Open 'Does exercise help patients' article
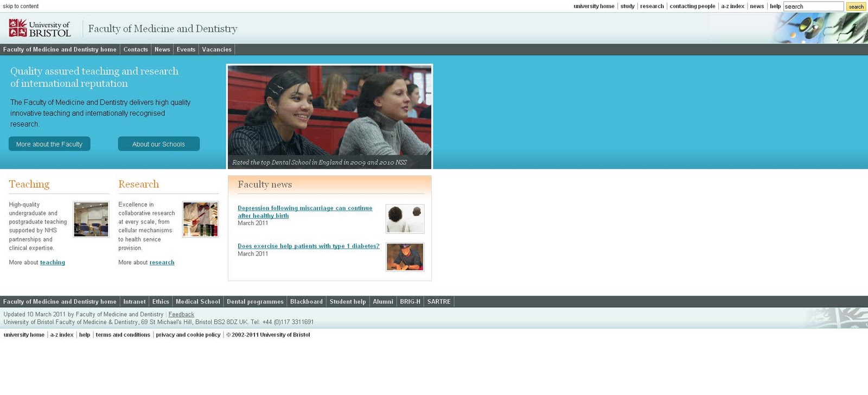Image resolution: width=868 pixels, height=395 pixels. (x=309, y=246)
